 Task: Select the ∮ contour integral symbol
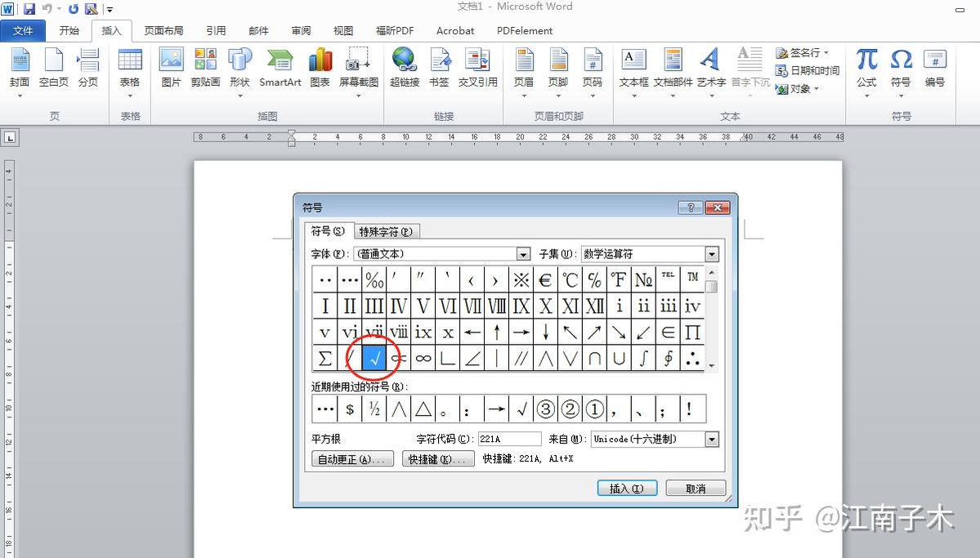668,358
